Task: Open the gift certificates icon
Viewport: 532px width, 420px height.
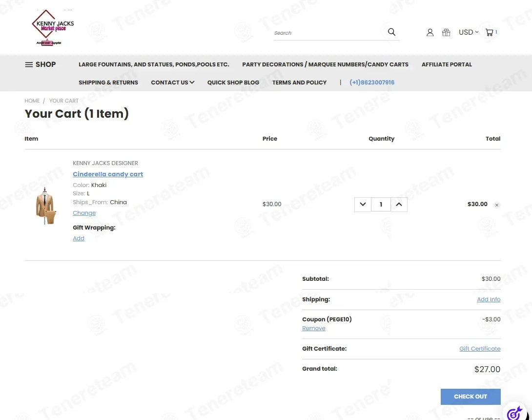Action: pyautogui.click(x=446, y=32)
